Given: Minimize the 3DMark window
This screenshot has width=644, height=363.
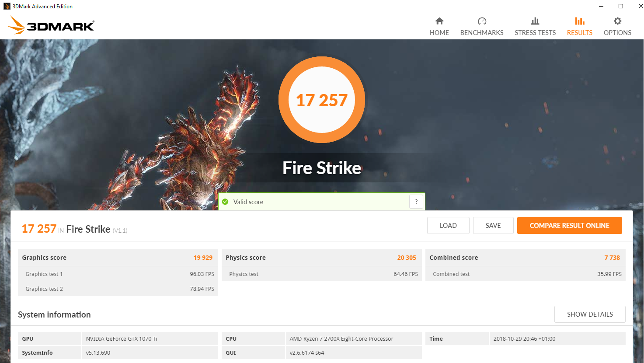Looking at the screenshot, I should point(601,6).
